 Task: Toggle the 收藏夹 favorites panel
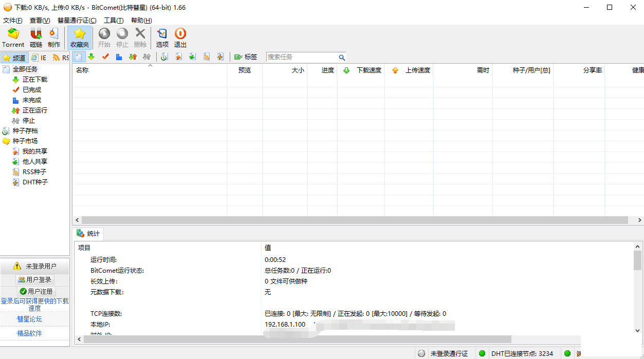80,38
